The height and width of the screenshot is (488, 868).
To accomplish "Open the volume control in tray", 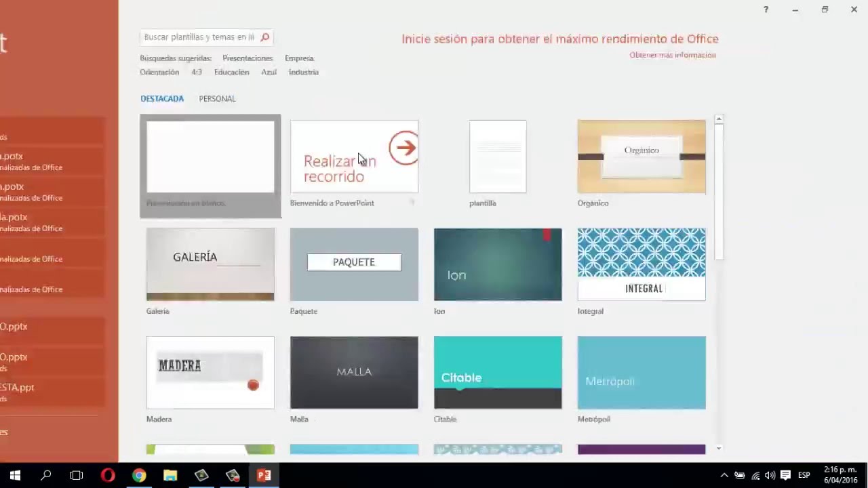I will tap(770, 475).
